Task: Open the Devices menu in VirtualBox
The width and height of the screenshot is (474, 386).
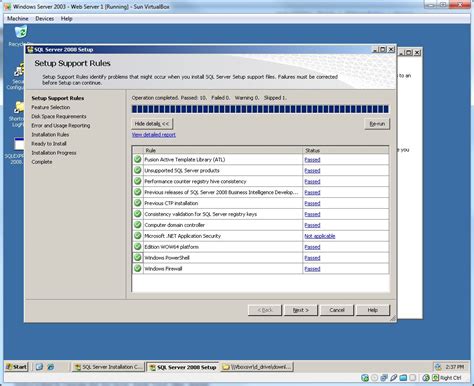Action: pos(44,19)
